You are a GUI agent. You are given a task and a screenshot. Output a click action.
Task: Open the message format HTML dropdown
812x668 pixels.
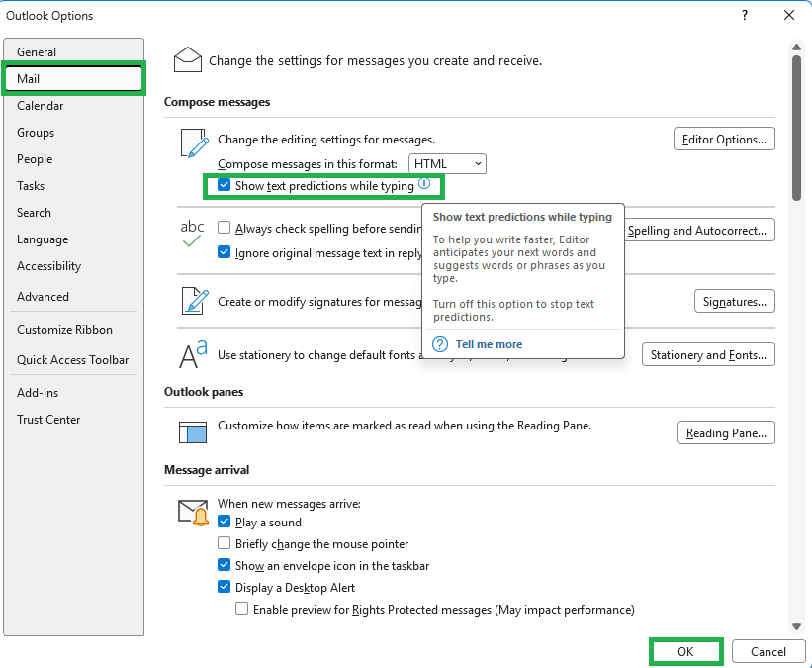tap(447, 163)
